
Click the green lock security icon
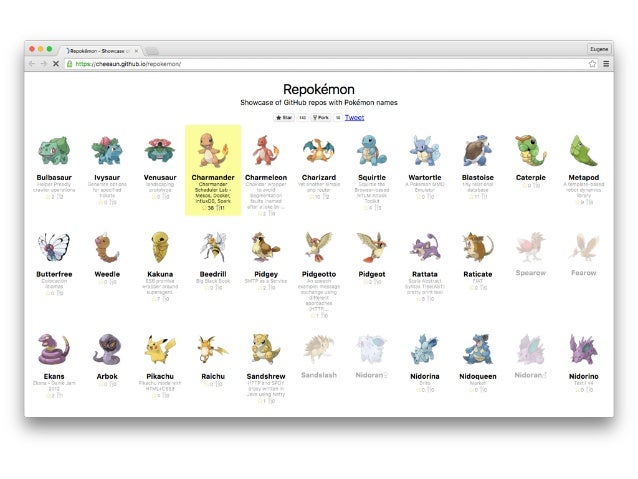(x=70, y=64)
